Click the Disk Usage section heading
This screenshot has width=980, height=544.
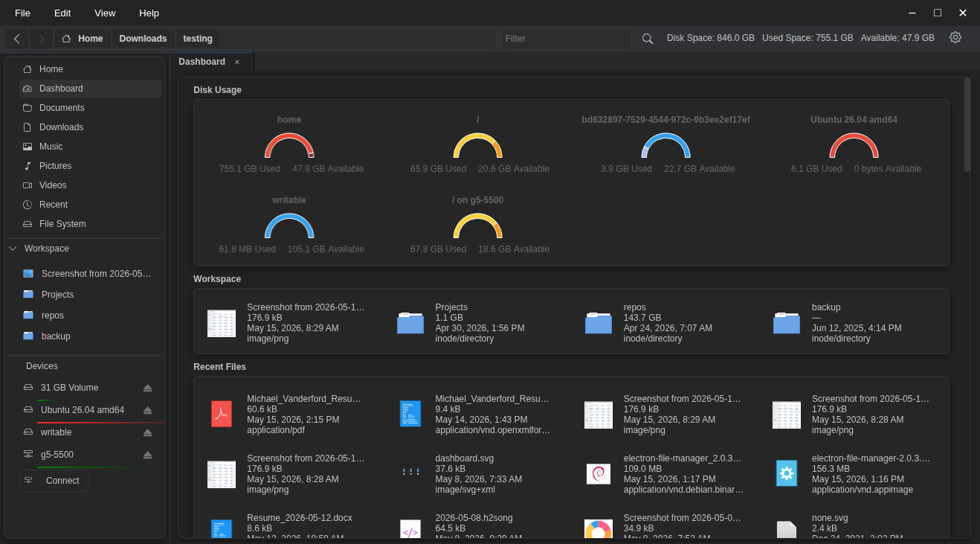click(x=217, y=90)
